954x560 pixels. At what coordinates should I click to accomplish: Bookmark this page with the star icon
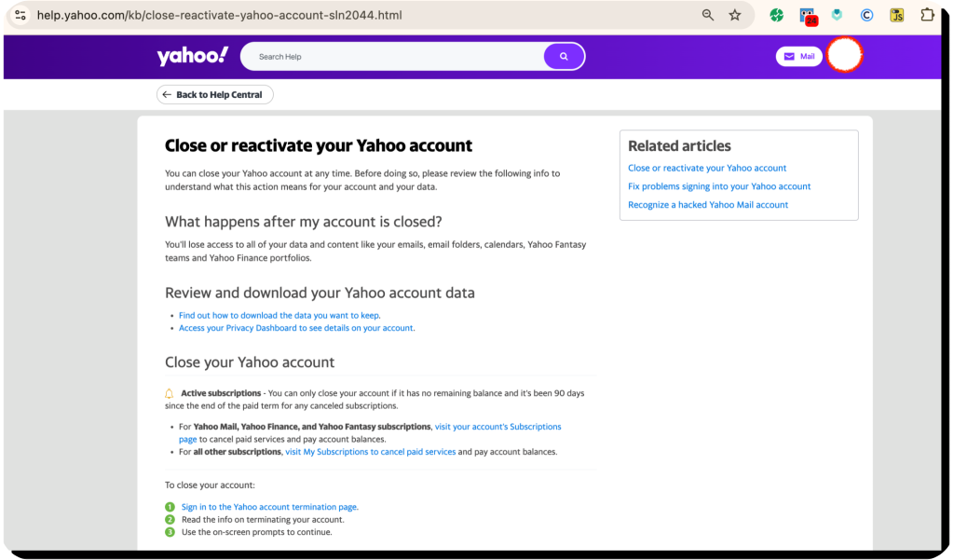pyautogui.click(x=735, y=15)
